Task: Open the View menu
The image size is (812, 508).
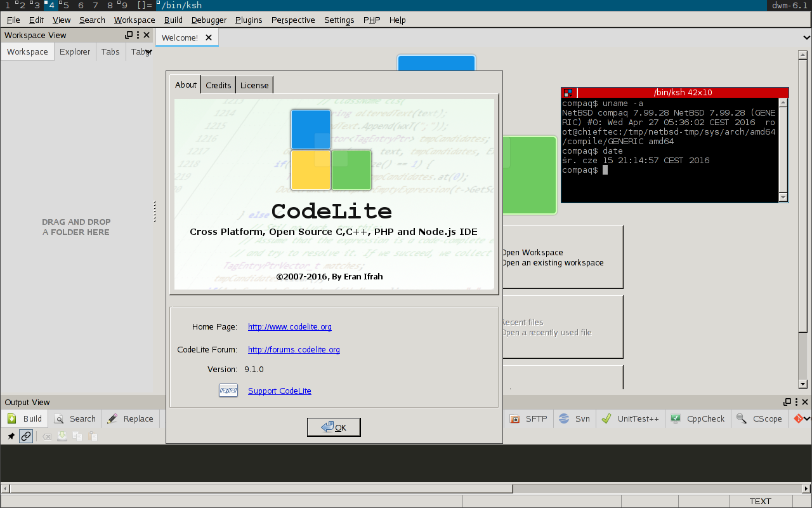Action: (x=62, y=20)
